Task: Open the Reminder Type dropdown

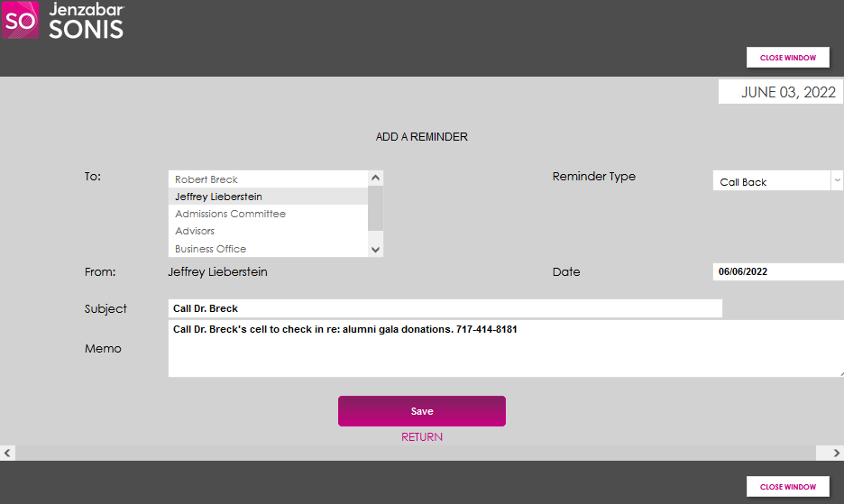Action: pyautogui.click(x=777, y=181)
